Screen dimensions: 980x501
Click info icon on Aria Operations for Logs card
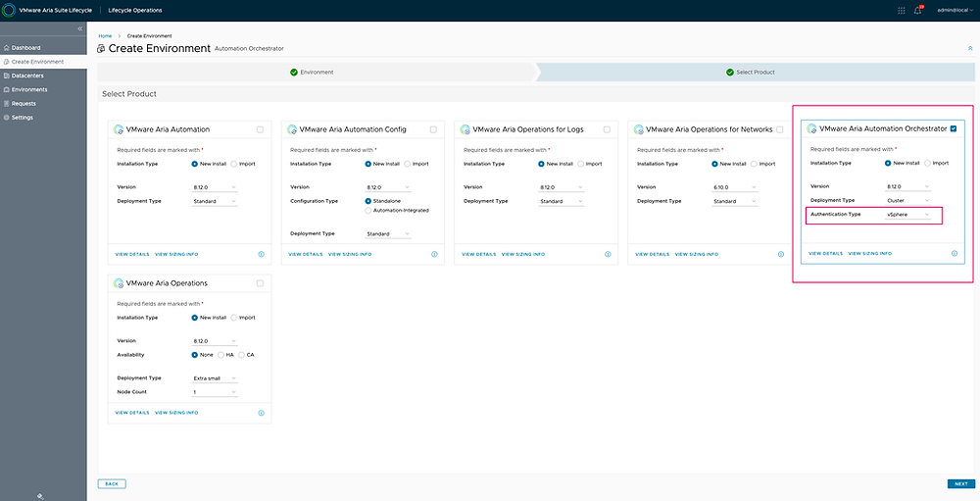point(607,254)
